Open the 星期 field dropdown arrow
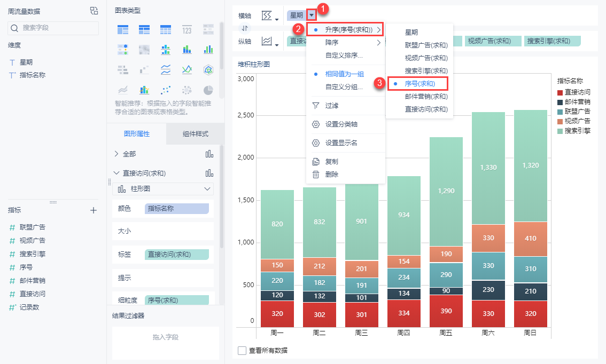The image size is (606, 364). (x=312, y=15)
